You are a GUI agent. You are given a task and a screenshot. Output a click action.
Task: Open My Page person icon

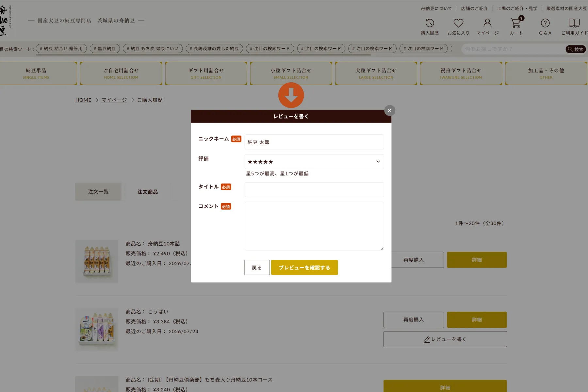487,23
